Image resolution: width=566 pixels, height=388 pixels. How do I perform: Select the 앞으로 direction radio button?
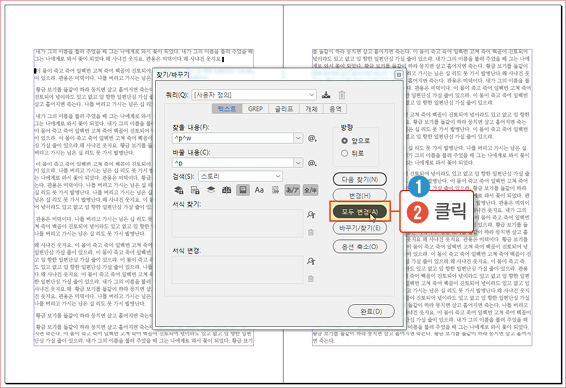point(344,141)
